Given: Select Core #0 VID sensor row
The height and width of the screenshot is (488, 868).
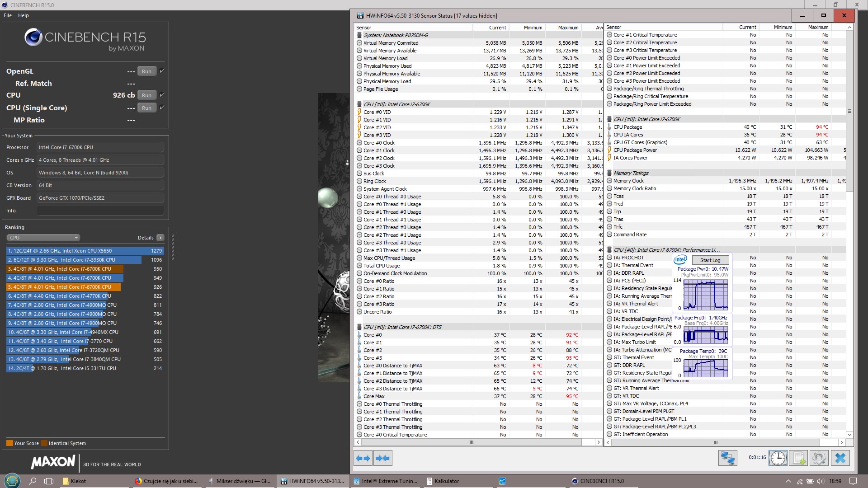Looking at the screenshot, I should [x=479, y=112].
